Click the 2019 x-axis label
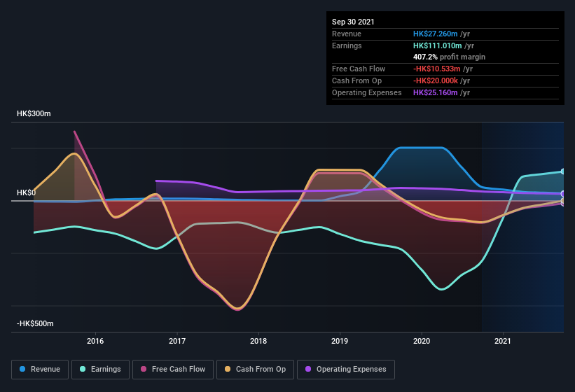The width and height of the screenshot is (575, 392). point(340,341)
